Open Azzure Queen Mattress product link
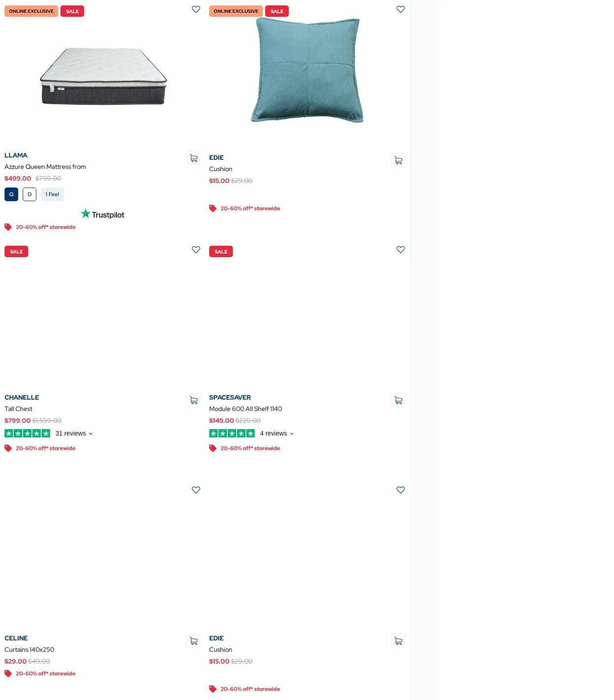Image resolution: width=614 pixels, height=700 pixels. coord(45,167)
